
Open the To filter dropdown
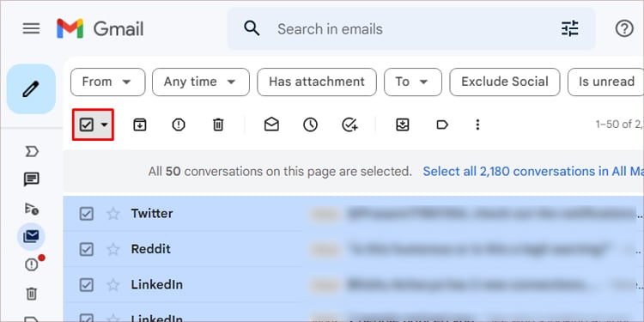[413, 82]
